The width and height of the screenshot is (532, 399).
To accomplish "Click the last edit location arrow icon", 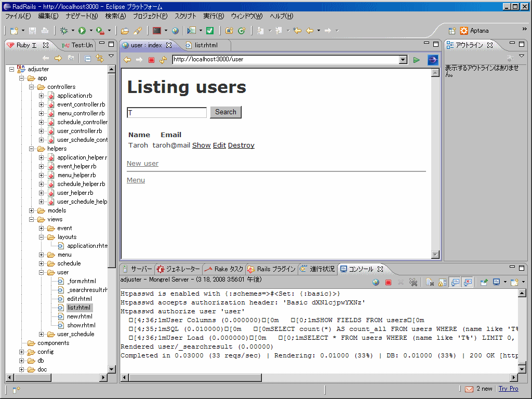I will click(297, 31).
